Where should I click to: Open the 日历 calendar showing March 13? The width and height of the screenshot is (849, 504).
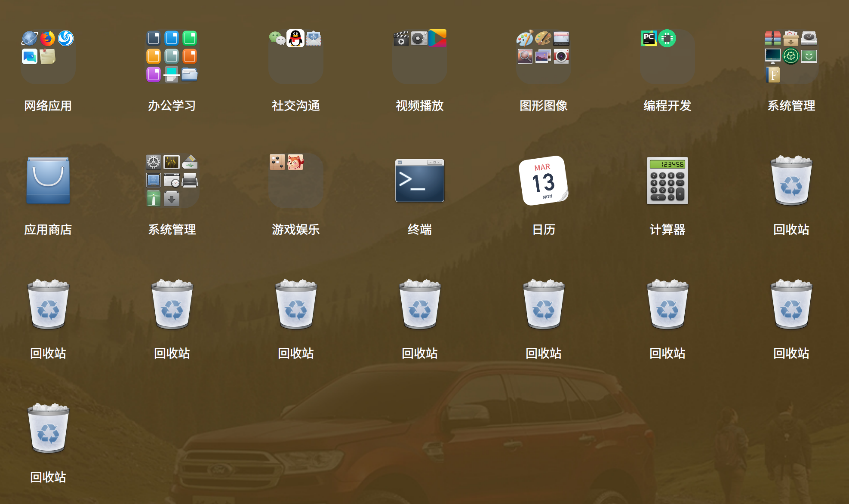543,181
